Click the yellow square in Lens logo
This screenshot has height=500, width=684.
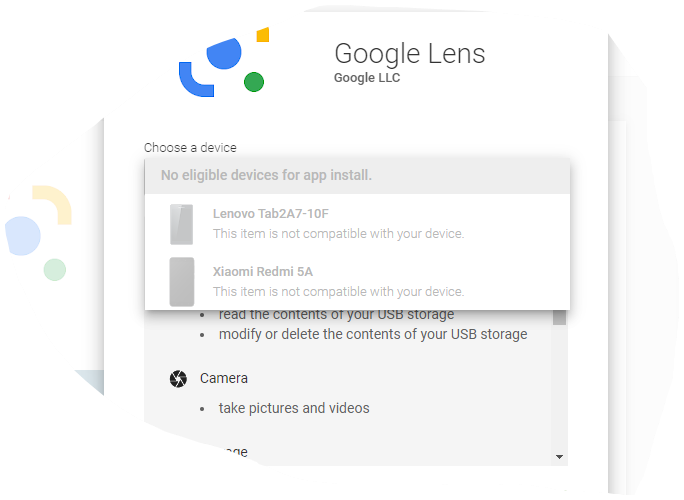tap(263, 34)
